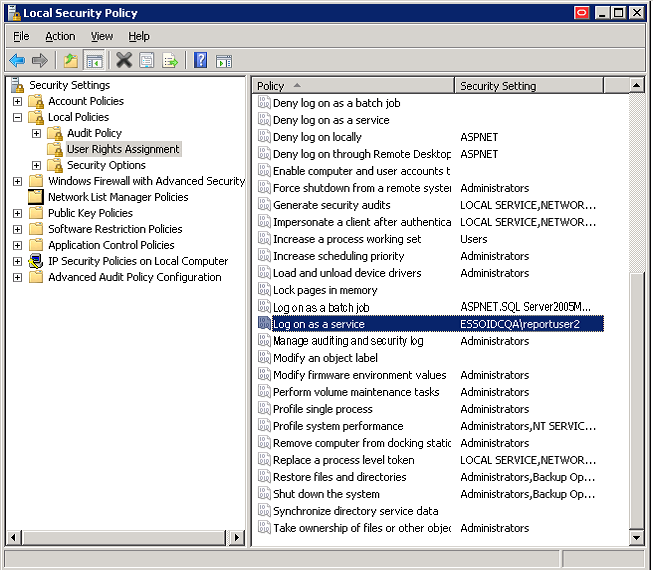The height and width of the screenshot is (572, 657).
Task: Select 'Increase scheduling priority' policy row
Action: click(339, 256)
